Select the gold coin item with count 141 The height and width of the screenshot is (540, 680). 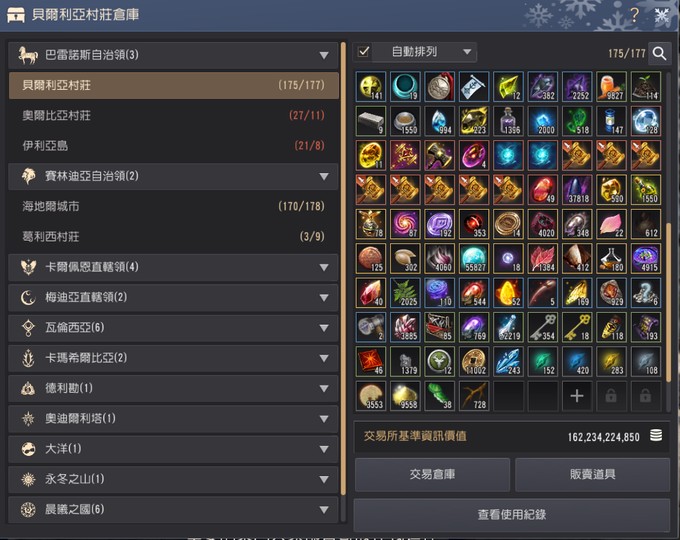click(371, 86)
